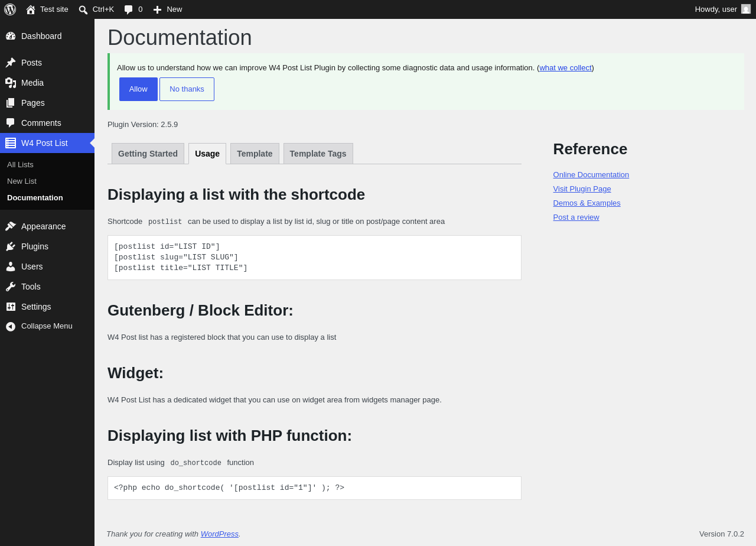Image resolution: width=756 pixels, height=546 pixels.
Task: Click the Collapse Menu label
Action: [x=47, y=326]
